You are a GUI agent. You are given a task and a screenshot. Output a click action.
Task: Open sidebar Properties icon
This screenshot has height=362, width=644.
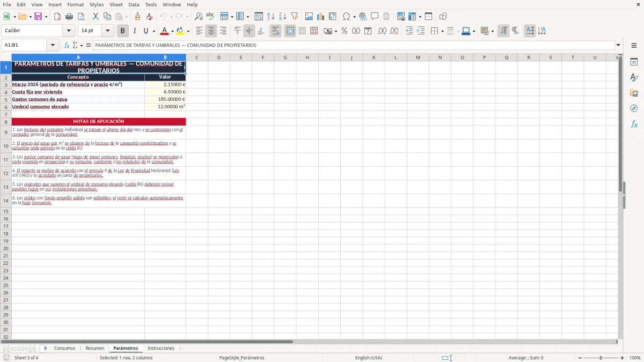pyautogui.click(x=634, y=62)
